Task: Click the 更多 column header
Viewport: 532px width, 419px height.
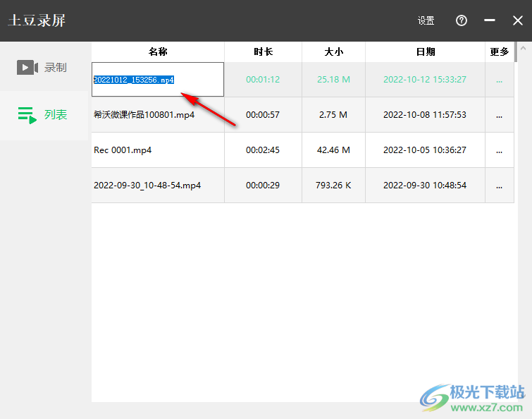Action: [500, 52]
